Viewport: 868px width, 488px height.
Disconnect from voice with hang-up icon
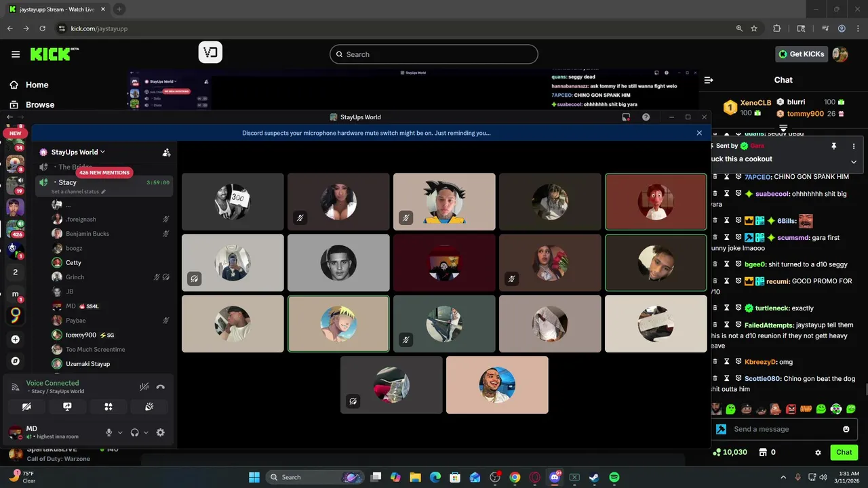click(x=161, y=387)
